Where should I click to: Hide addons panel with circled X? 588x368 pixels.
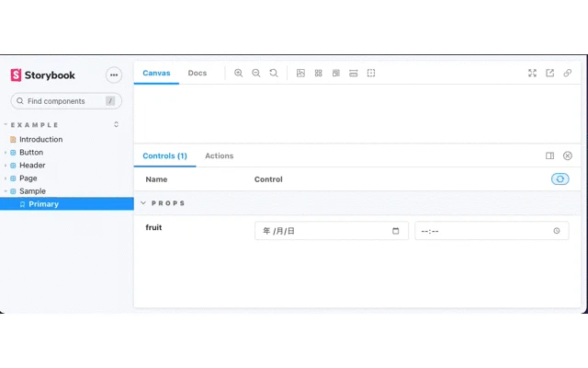pos(568,155)
